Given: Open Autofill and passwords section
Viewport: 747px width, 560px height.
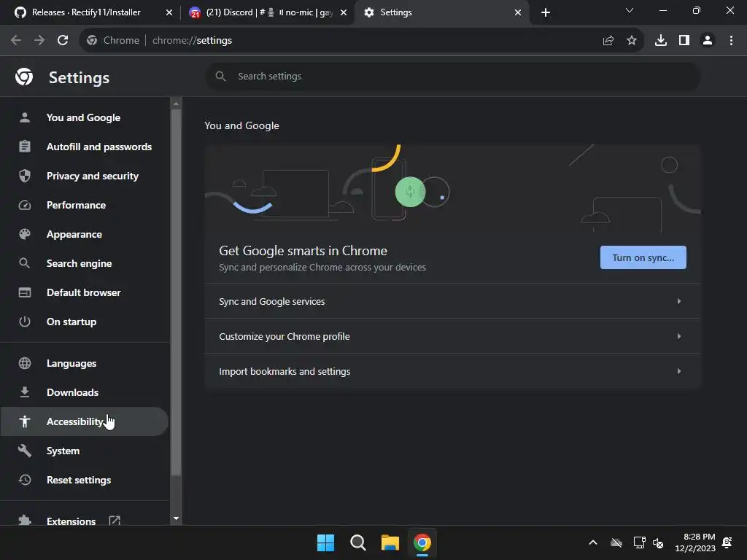Looking at the screenshot, I should [84, 147].
